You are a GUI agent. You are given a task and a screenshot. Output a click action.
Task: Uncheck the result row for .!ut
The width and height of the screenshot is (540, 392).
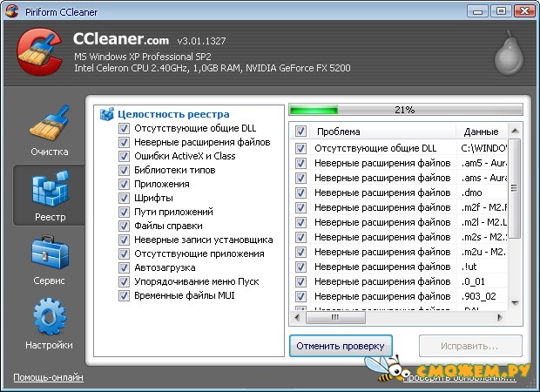pyautogui.click(x=300, y=267)
